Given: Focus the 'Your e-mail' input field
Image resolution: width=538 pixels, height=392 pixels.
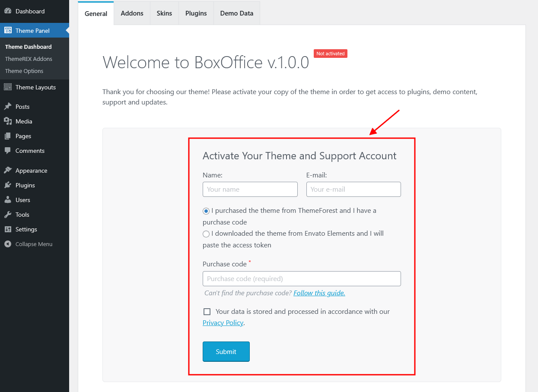Looking at the screenshot, I should [x=353, y=189].
